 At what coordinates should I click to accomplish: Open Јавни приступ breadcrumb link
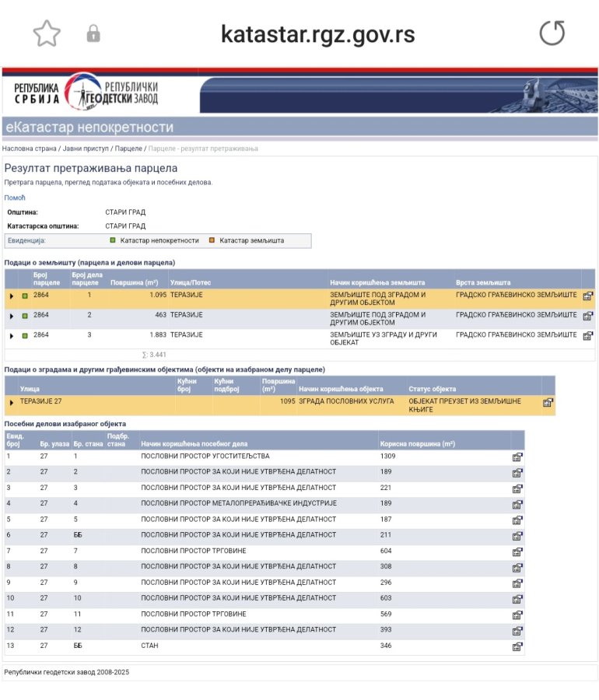click(86, 148)
